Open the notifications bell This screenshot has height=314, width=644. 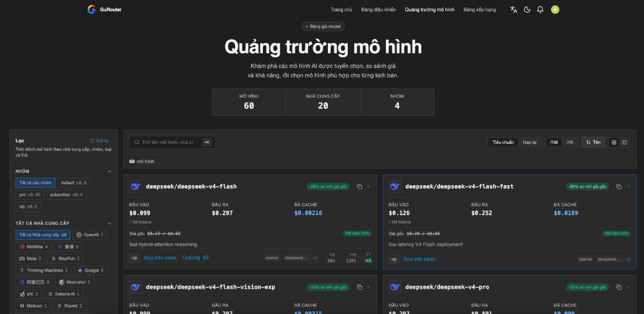pos(540,10)
